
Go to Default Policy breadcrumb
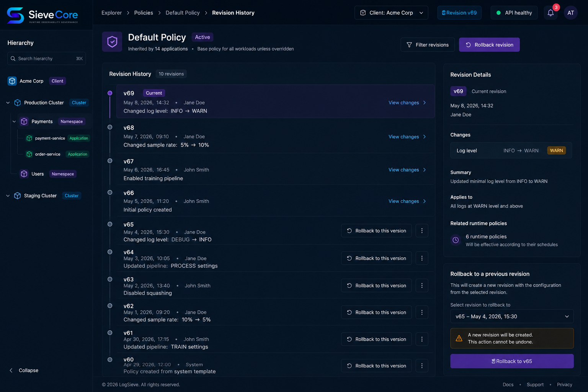183,13
